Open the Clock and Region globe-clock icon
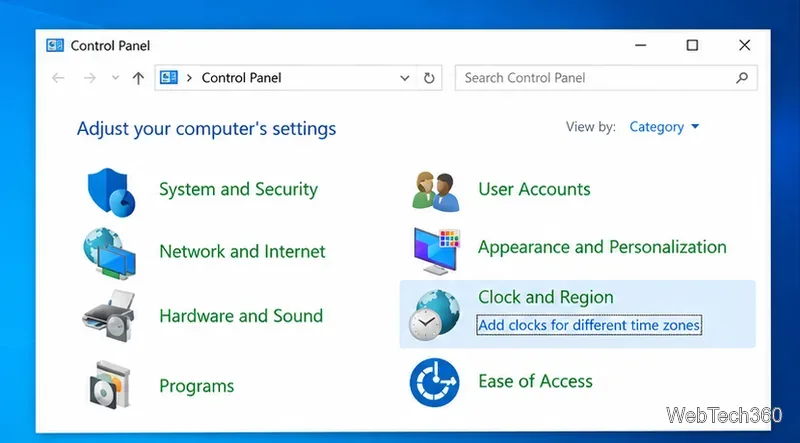 point(435,315)
